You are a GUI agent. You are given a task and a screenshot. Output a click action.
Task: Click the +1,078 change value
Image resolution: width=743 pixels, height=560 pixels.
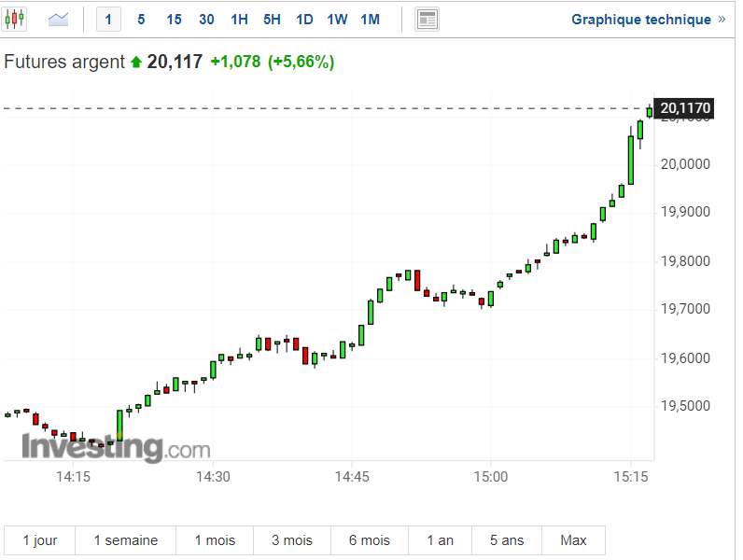(235, 62)
